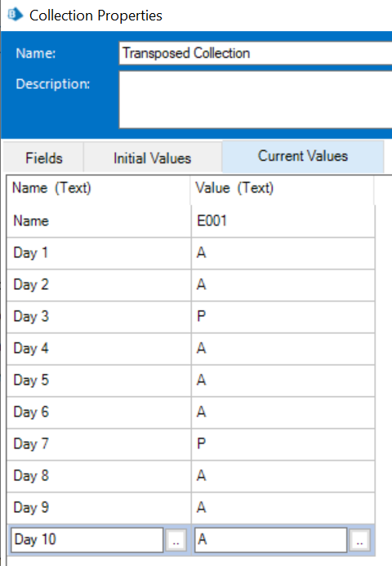Screen dimensions: 392x566
Task: Select the Day 5 name cell
Action: [99, 381]
